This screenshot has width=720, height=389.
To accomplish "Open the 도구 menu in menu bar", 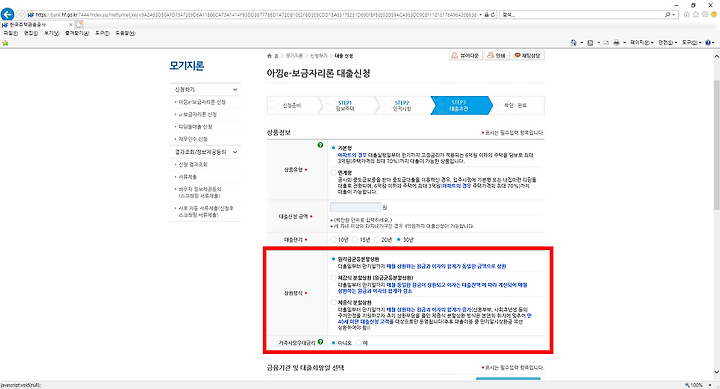I will (102, 33).
